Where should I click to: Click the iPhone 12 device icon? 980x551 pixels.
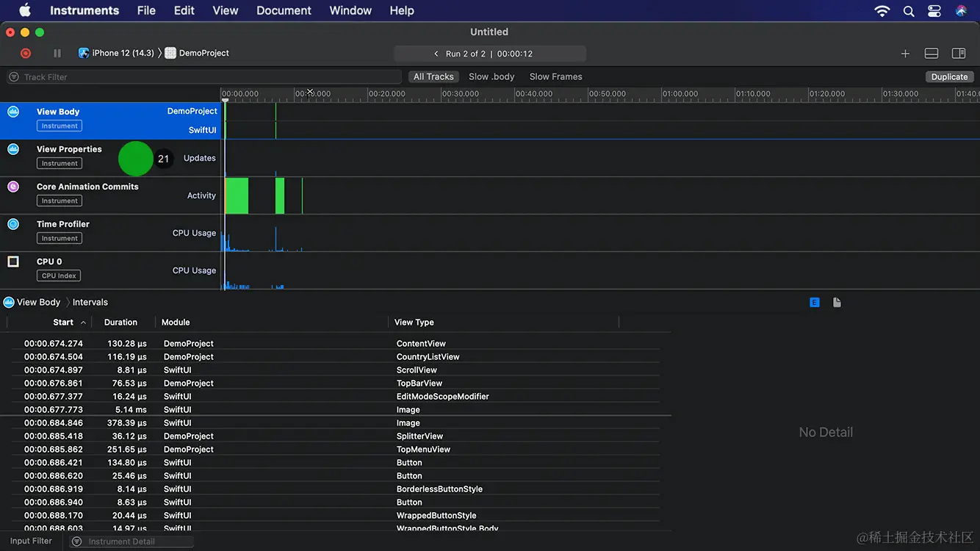pyautogui.click(x=84, y=53)
